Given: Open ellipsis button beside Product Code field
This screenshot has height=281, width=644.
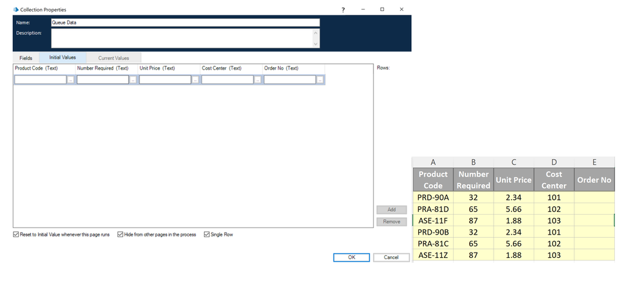Looking at the screenshot, I should pyautogui.click(x=70, y=80).
